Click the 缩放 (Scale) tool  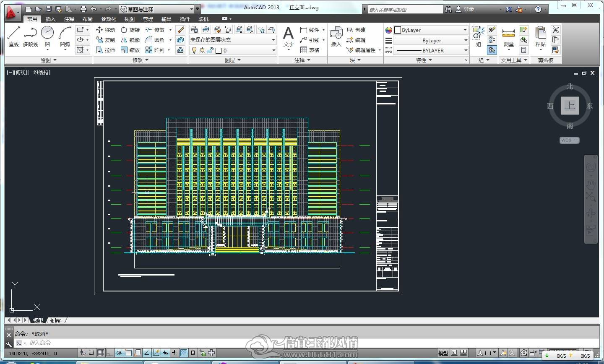pyautogui.click(x=130, y=50)
